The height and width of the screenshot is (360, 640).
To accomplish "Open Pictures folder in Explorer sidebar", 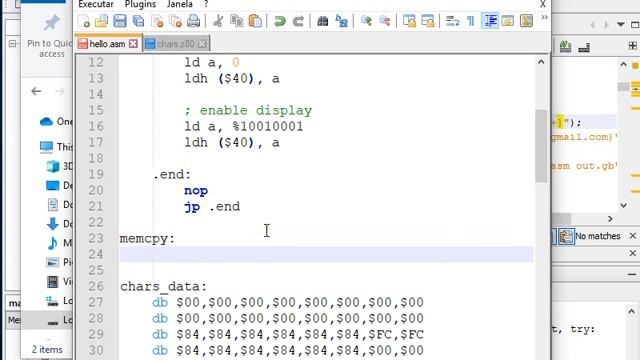I will (59, 262).
